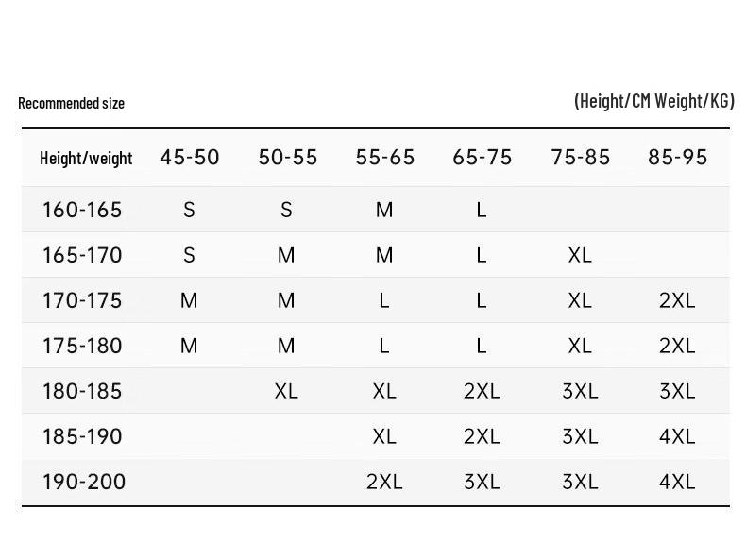Click the 45-50 weight column header
This screenshot has height=560, width=746.
click(189, 158)
